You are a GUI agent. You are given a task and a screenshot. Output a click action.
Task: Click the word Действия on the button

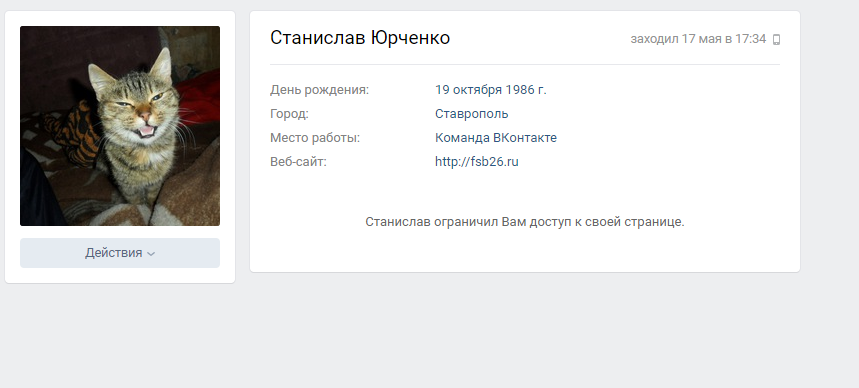tap(113, 253)
